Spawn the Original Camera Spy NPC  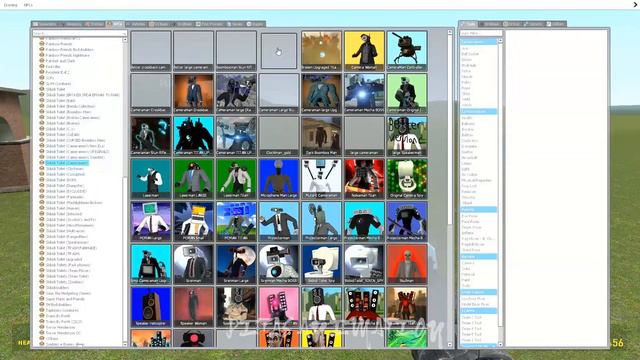point(407,179)
